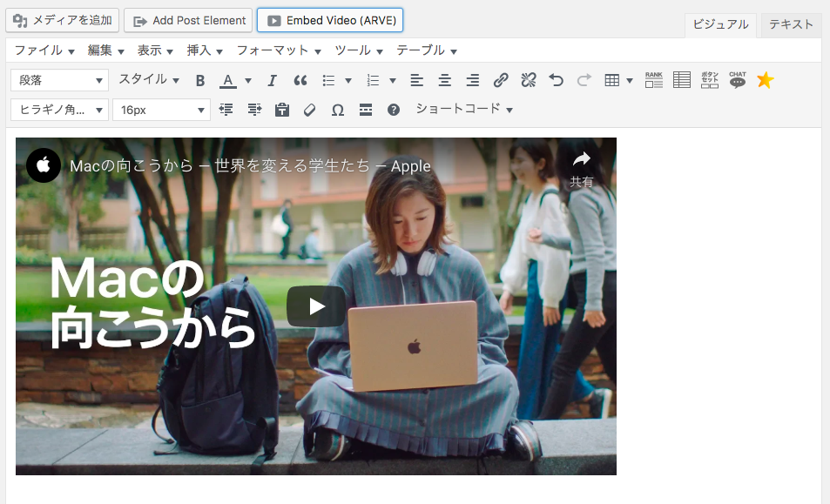
Task: Click the メディアを追加 button
Action: click(63, 21)
